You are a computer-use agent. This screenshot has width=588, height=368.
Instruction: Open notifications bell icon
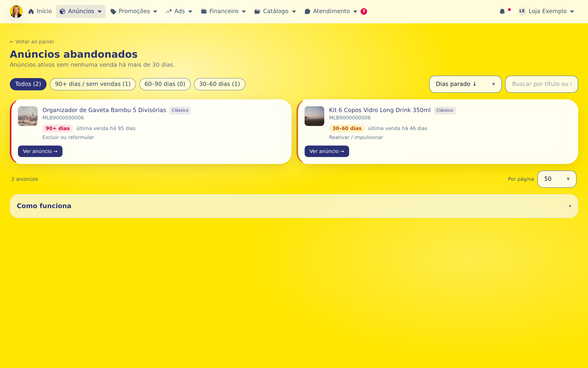(x=502, y=11)
